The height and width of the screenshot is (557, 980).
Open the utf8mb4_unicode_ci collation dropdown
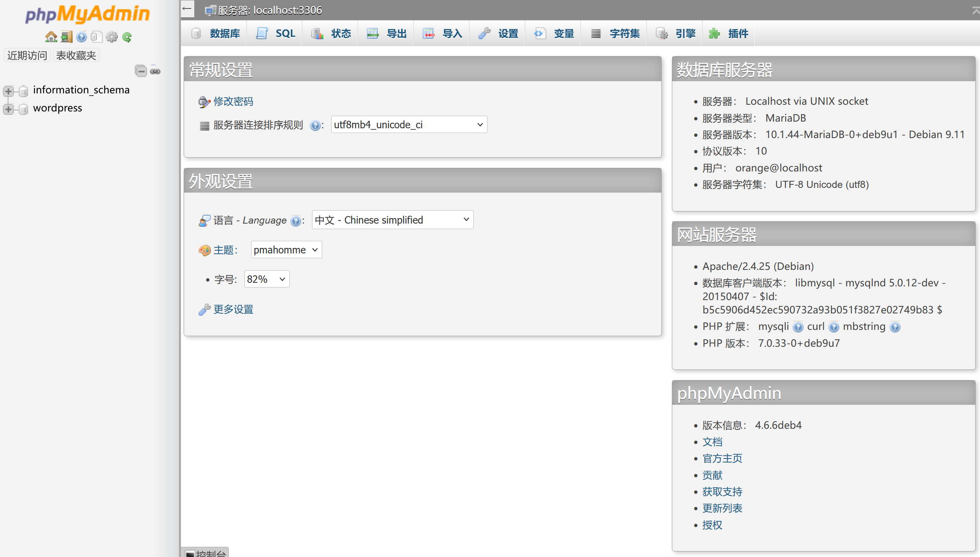tap(409, 125)
